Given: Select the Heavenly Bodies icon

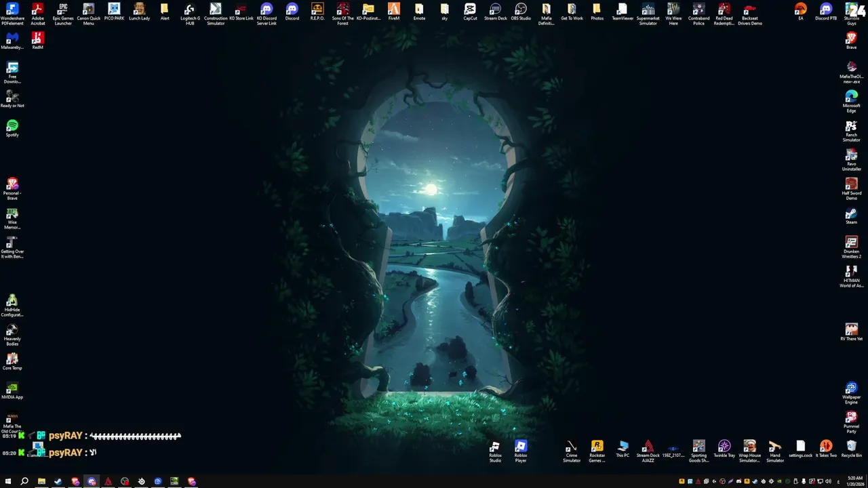Looking at the screenshot, I should tap(12, 335).
